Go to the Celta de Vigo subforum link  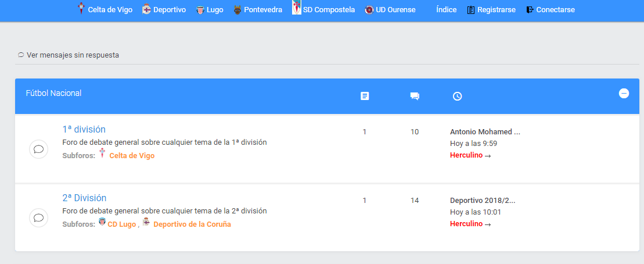(132, 156)
